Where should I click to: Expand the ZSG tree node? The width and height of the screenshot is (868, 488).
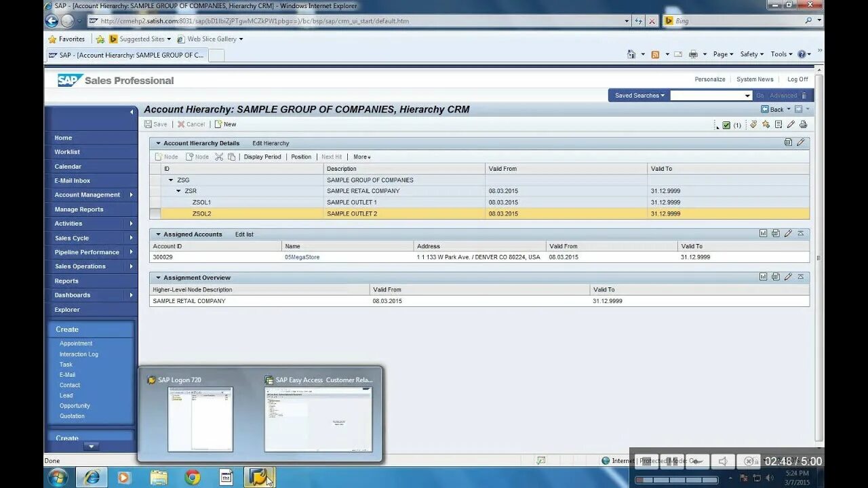[x=170, y=180]
